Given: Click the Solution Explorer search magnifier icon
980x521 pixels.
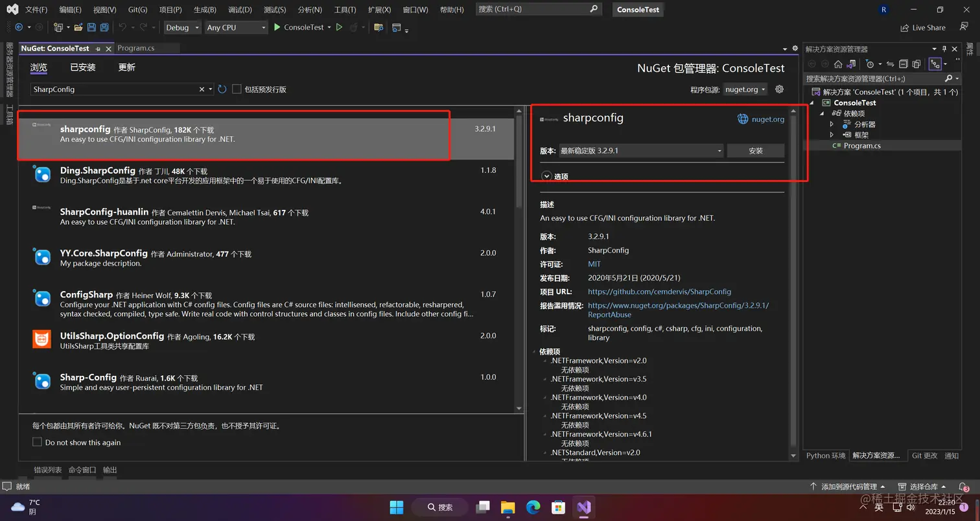Looking at the screenshot, I should click(949, 78).
